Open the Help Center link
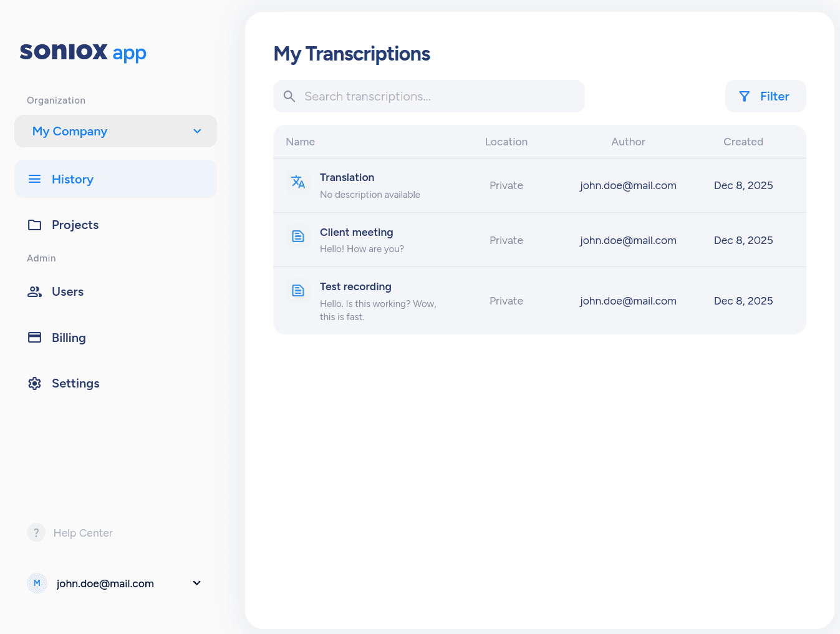Viewport: 840px width, 634px height. 83,533
